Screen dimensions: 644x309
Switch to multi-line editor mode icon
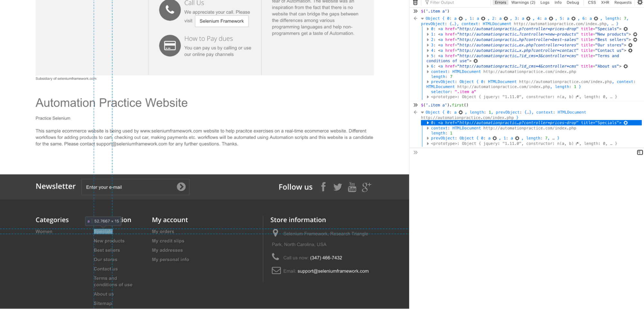[x=640, y=153]
